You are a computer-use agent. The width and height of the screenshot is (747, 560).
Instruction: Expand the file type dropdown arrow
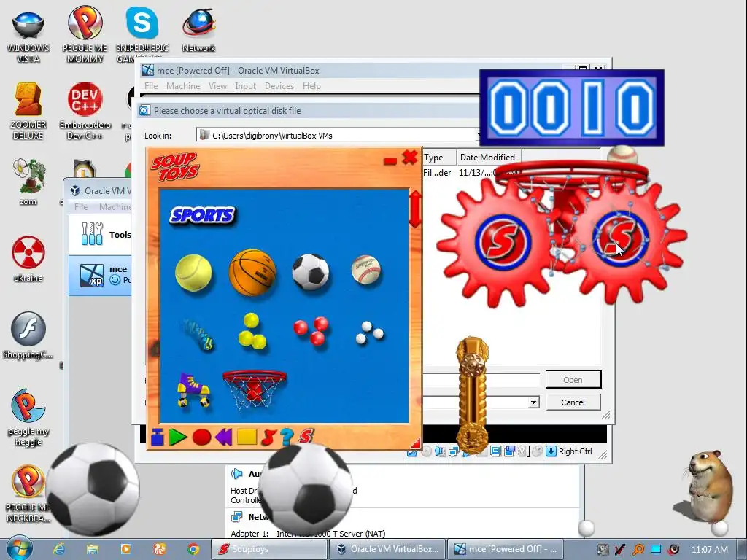533,402
